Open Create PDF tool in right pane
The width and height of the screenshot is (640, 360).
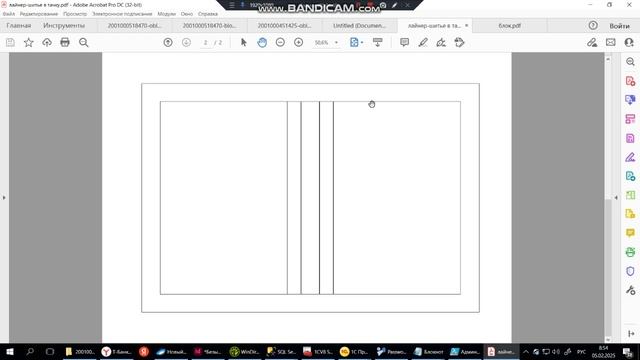coord(630,81)
